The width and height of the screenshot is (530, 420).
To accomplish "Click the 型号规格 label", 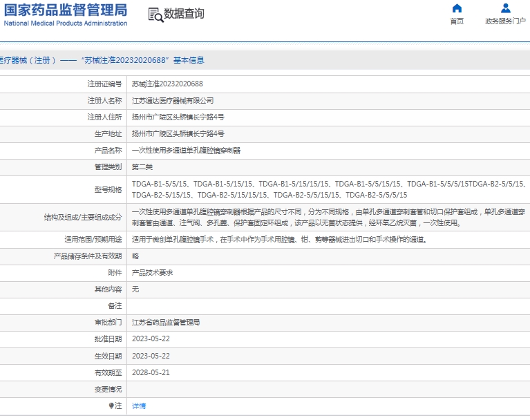I will 108,189.
